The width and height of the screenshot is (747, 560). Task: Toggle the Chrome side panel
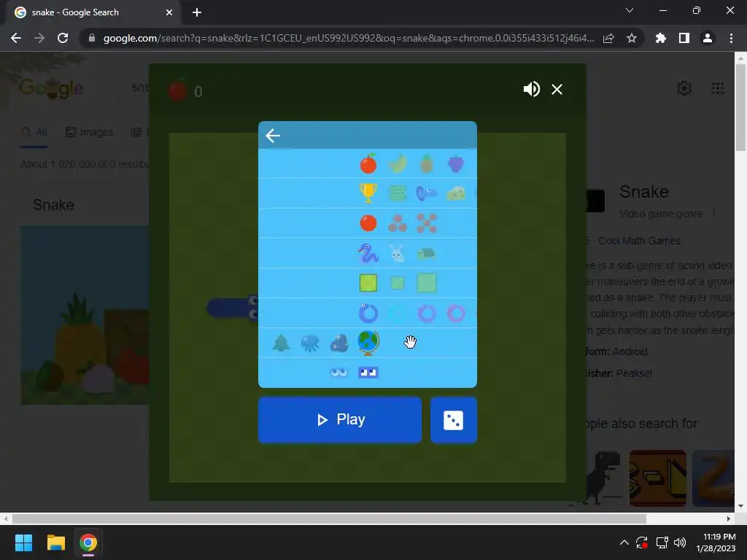click(684, 38)
